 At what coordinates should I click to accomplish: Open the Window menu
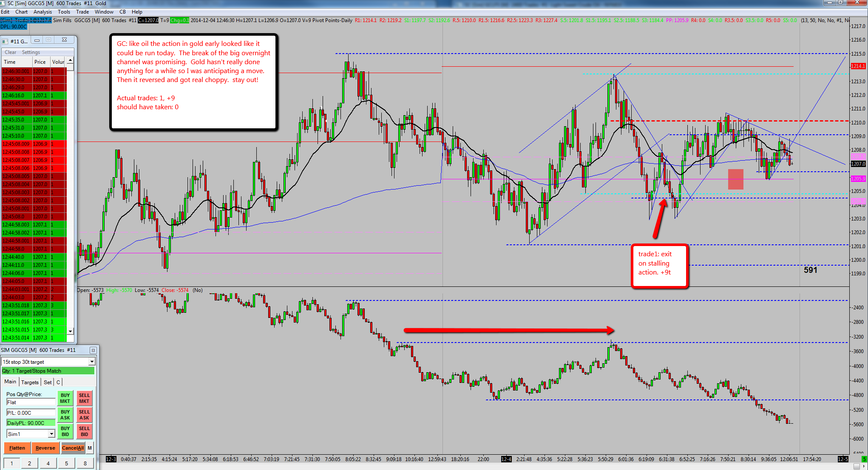[104, 12]
